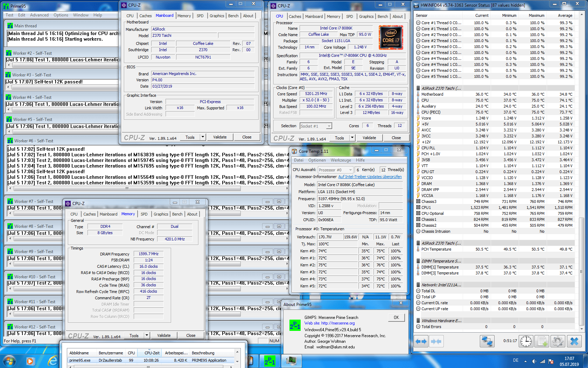The width and height of the screenshot is (588, 368).
Task: Open Werkzeuge menu in Core Temp
Action: (x=341, y=160)
